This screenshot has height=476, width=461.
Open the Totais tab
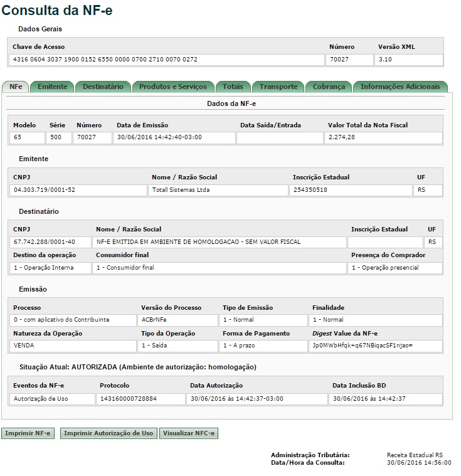pos(233,87)
